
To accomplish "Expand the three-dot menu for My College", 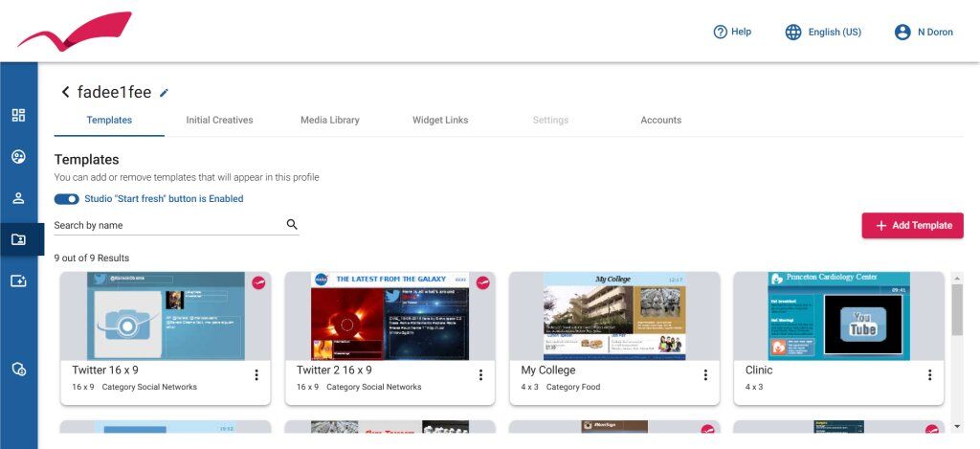I will pos(705,375).
